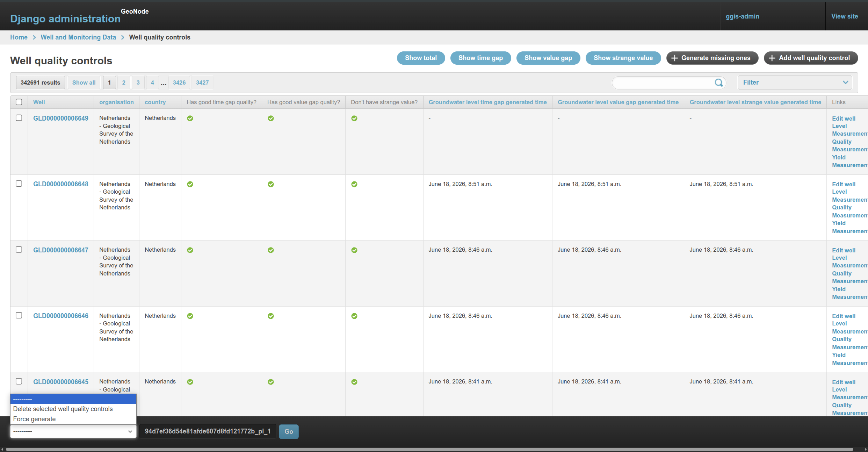Image resolution: width=868 pixels, height=452 pixels.
Task: Open the action select box at bottom
Action: point(73,431)
